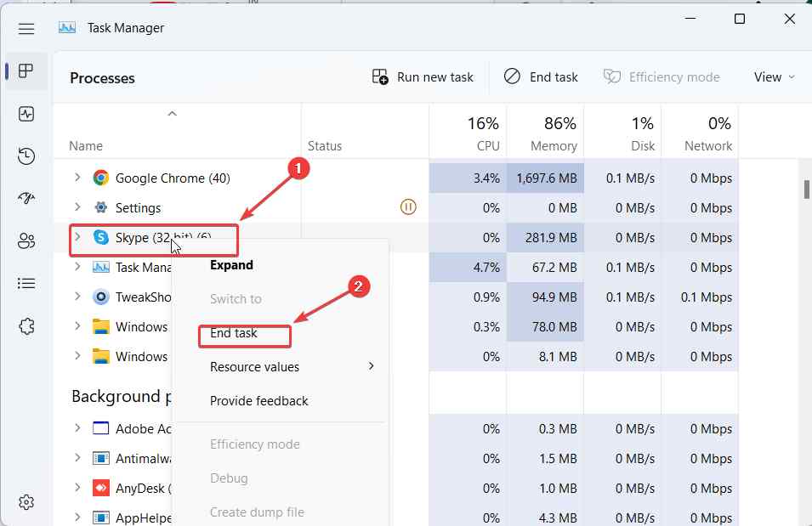Open the View dropdown
The height and width of the screenshot is (526, 812).
pos(774,76)
